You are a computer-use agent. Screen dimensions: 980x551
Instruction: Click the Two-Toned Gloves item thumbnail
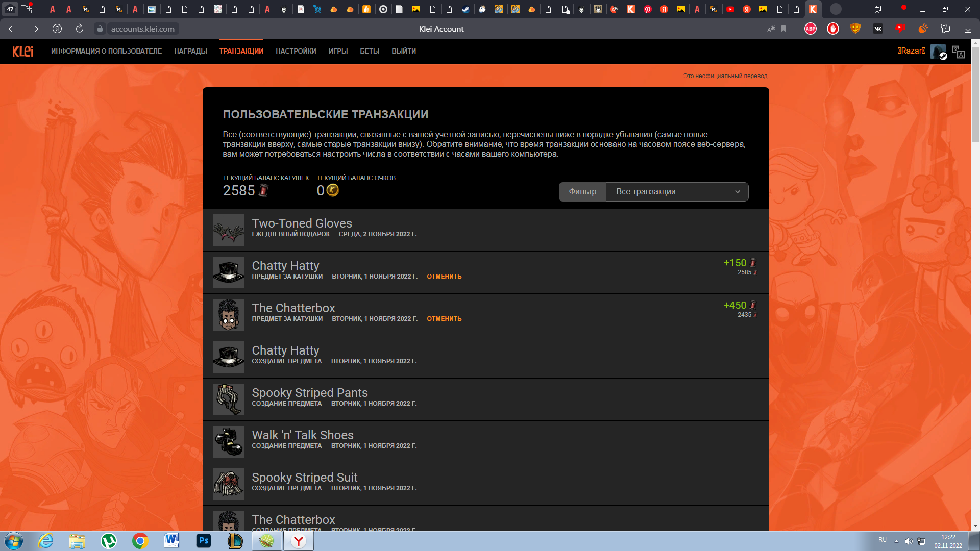(228, 230)
